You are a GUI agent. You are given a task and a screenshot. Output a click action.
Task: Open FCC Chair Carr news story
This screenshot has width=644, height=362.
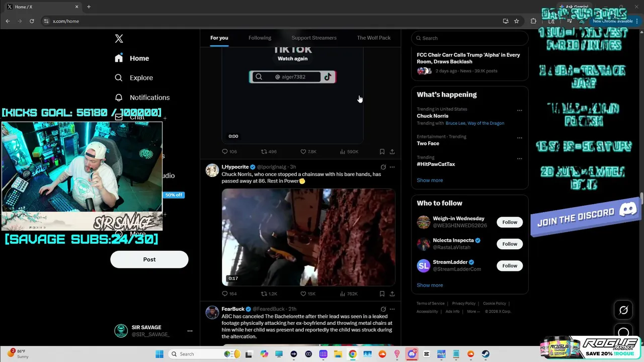pos(468,58)
